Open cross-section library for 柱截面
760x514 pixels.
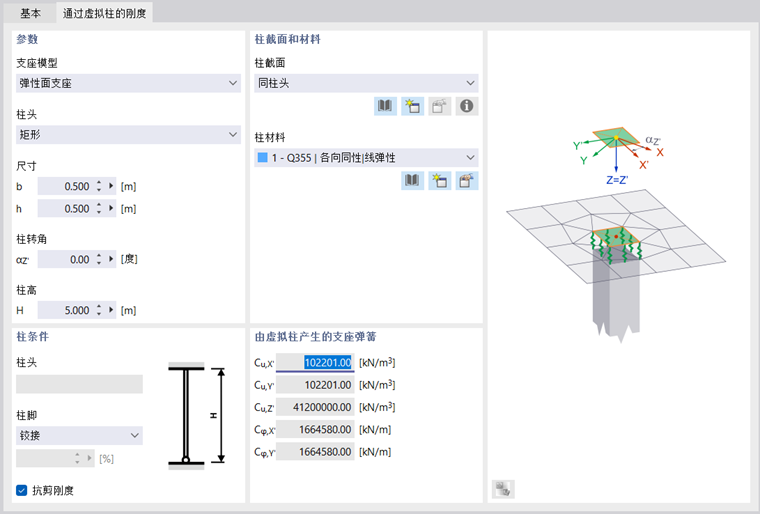coord(385,106)
